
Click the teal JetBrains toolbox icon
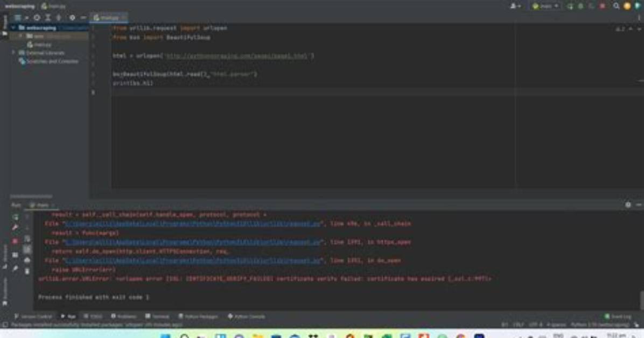tap(638, 6)
